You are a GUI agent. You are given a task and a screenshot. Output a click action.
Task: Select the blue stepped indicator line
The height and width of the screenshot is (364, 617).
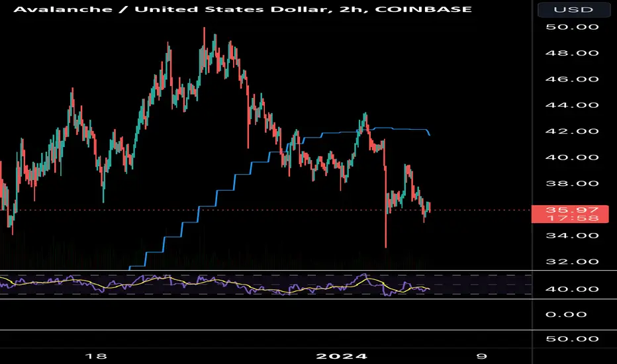point(225,191)
